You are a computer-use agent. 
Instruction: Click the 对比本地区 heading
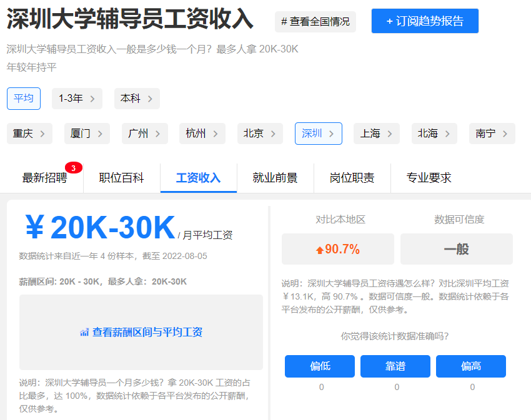click(340, 219)
